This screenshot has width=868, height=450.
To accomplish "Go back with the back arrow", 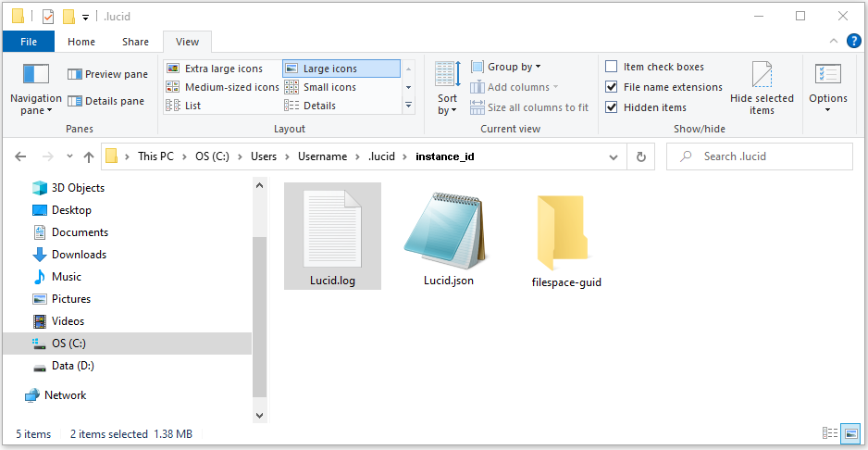I will click(20, 156).
